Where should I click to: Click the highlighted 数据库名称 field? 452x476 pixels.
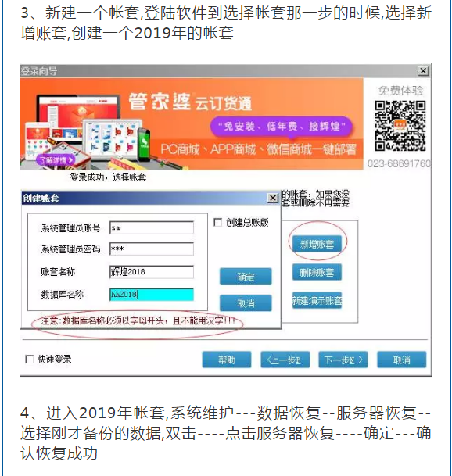pyautogui.click(x=151, y=294)
